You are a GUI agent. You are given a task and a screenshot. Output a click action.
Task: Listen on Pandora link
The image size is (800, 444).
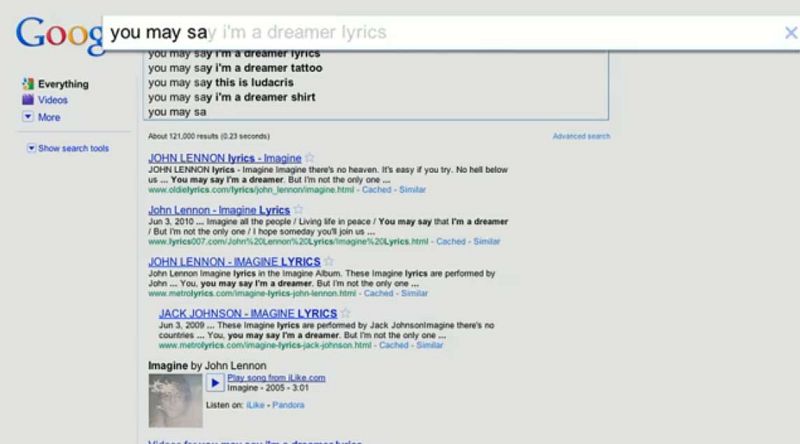click(289, 405)
